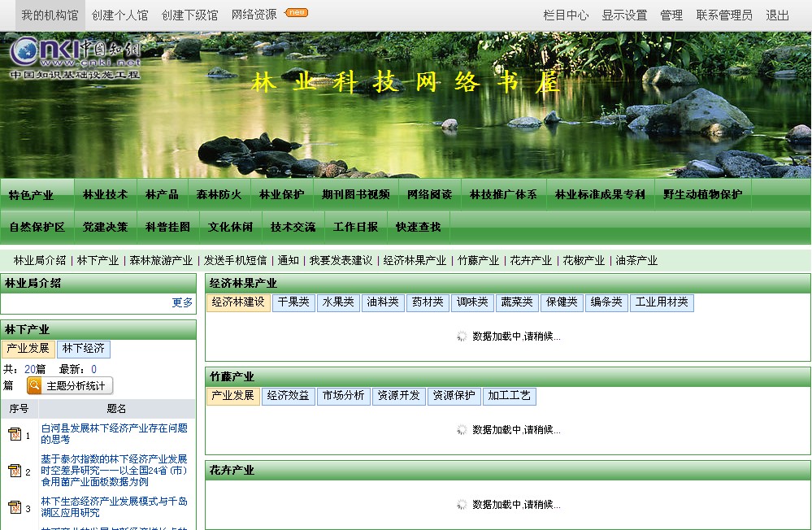
Task: Switch to 药材类 tab
Action: pyautogui.click(x=428, y=302)
